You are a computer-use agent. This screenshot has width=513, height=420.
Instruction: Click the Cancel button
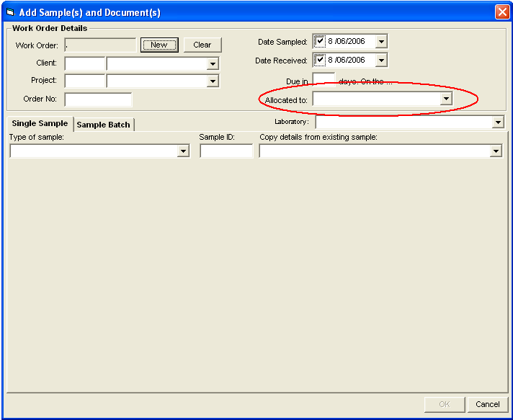point(487,404)
